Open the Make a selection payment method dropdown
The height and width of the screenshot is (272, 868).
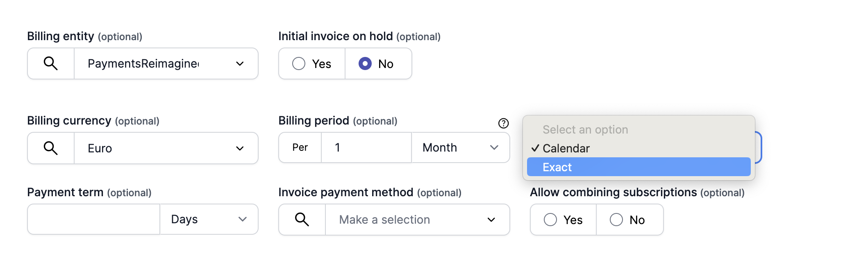[x=417, y=220]
